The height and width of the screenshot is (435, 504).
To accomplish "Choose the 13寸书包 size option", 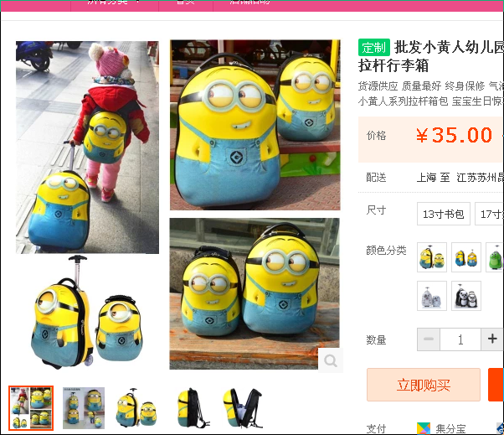I will point(443,214).
